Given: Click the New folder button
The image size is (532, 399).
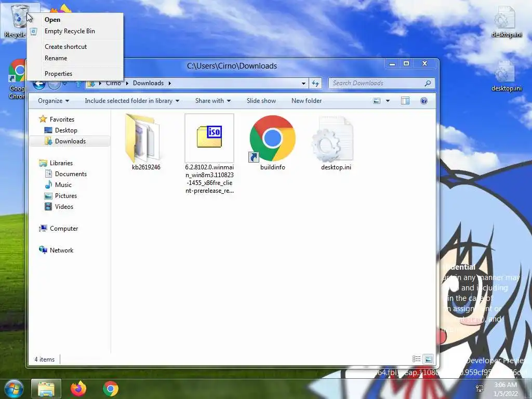Looking at the screenshot, I should [x=307, y=101].
